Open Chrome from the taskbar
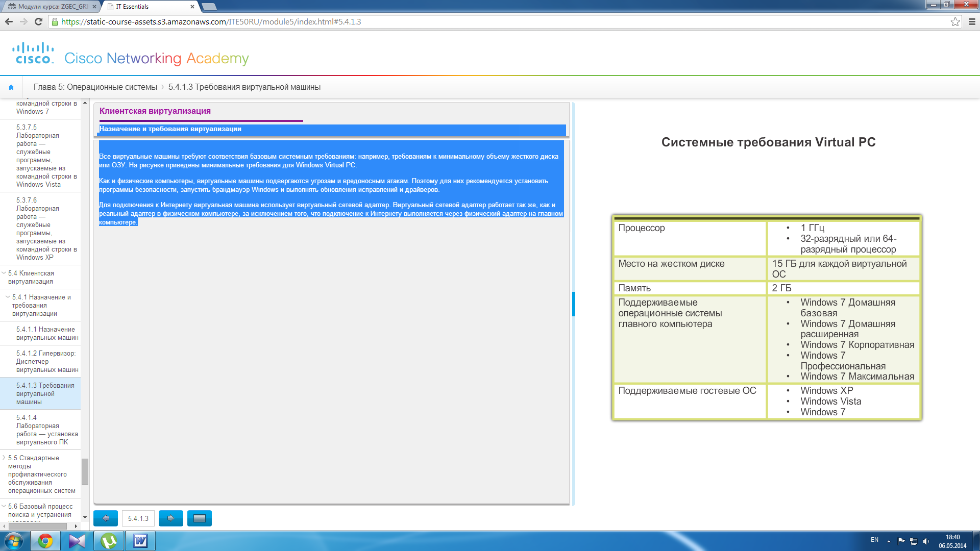 45,541
